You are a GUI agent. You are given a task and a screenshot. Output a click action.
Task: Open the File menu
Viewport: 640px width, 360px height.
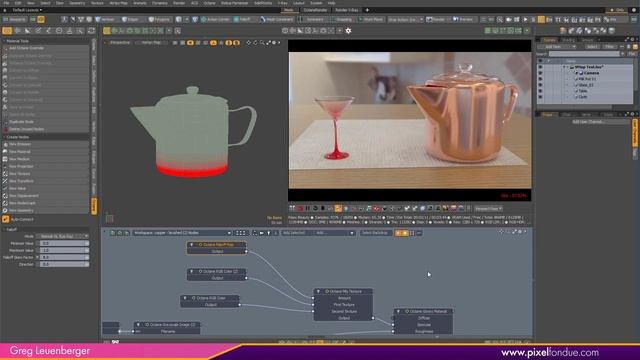coord(6,3)
